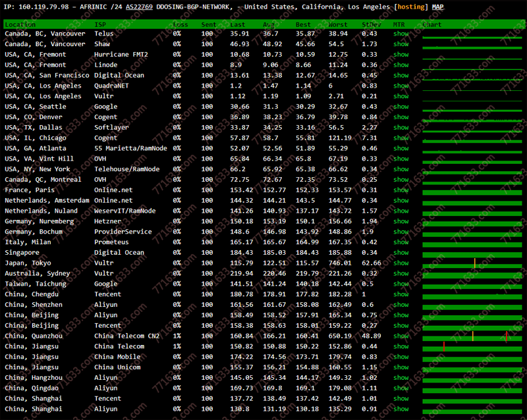Show MTR for Beijing Tencent
The width and height of the screenshot is (527, 420).
coord(401,325)
